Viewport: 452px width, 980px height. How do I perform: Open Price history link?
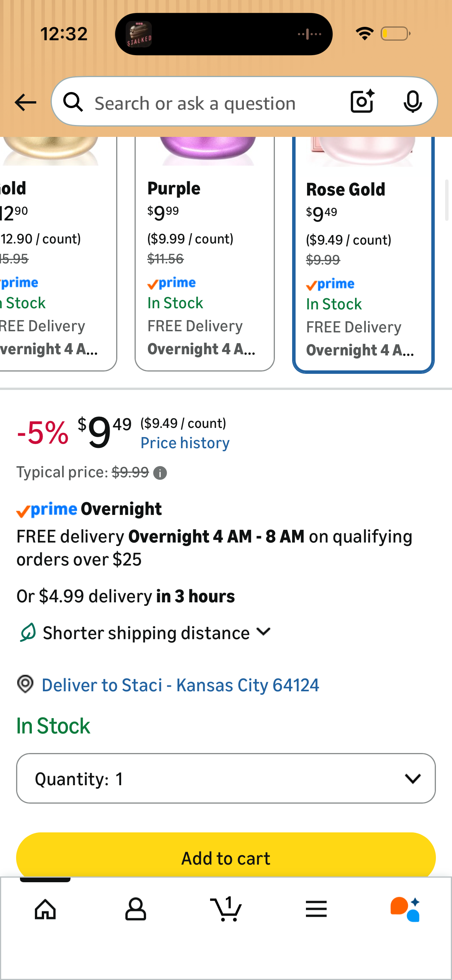tap(185, 443)
